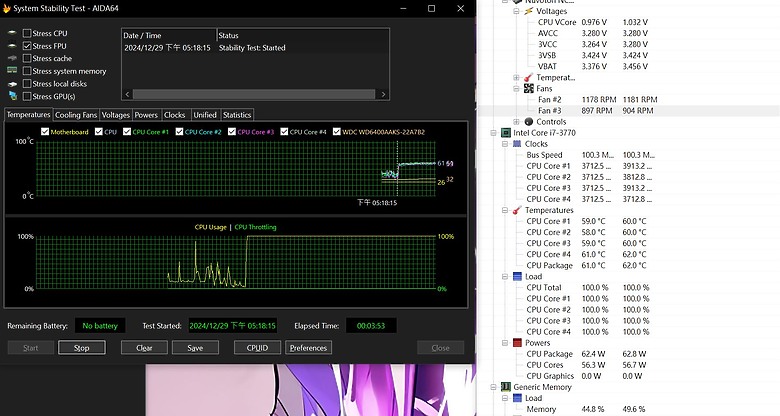Toggle CPU Core #3 graph checkbox
Image resolution: width=780 pixels, height=416 pixels.
point(232,131)
